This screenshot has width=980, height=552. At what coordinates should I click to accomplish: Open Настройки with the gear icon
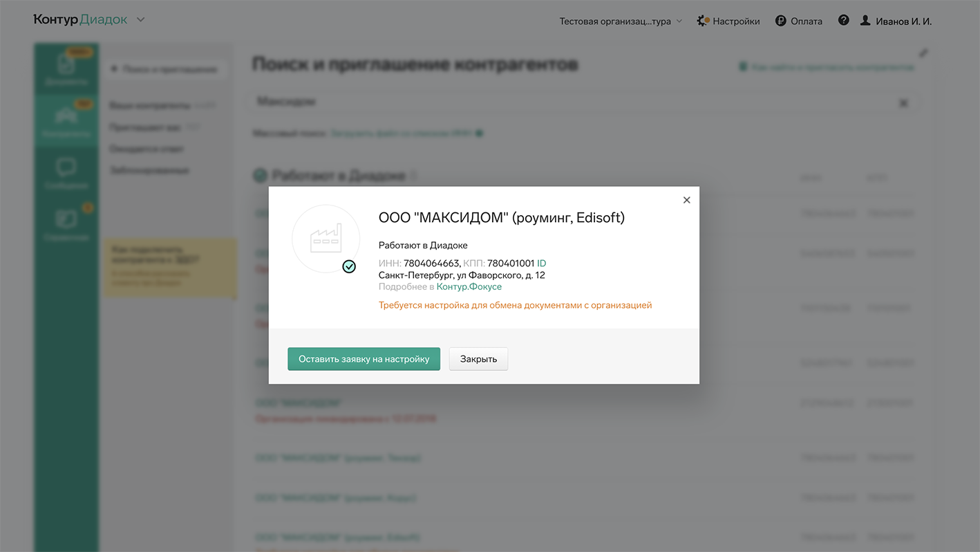point(728,21)
